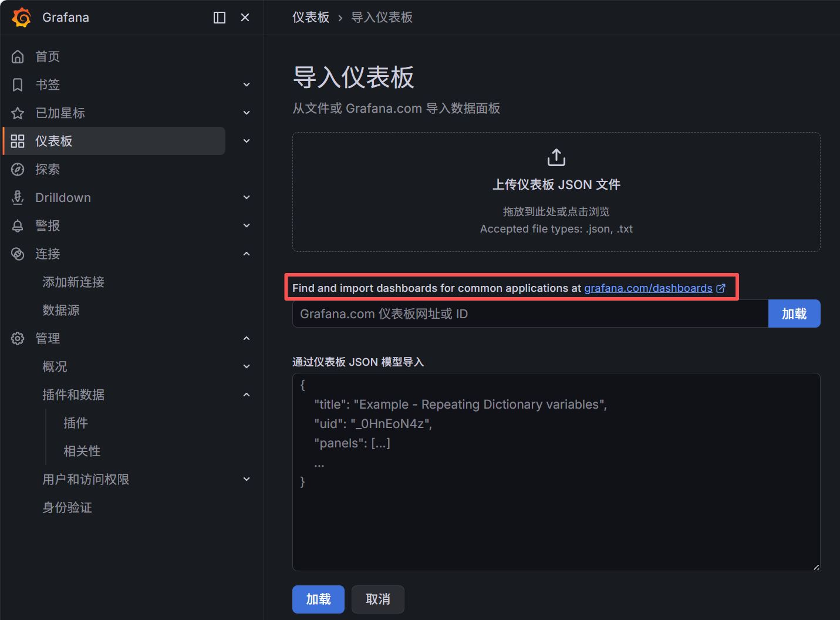Expand the 用户和访问权限 subsection
The width and height of the screenshot is (840, 620).
[247, 479]
